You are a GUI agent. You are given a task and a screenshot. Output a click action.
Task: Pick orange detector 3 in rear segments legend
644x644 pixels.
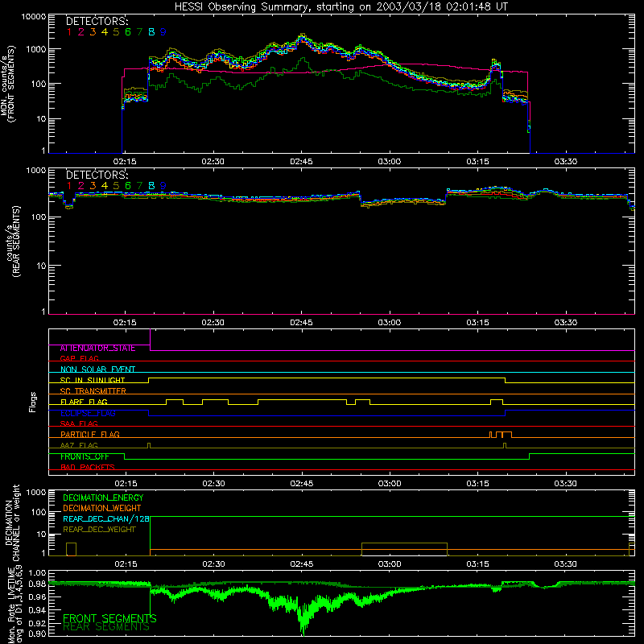click(93, 186)
